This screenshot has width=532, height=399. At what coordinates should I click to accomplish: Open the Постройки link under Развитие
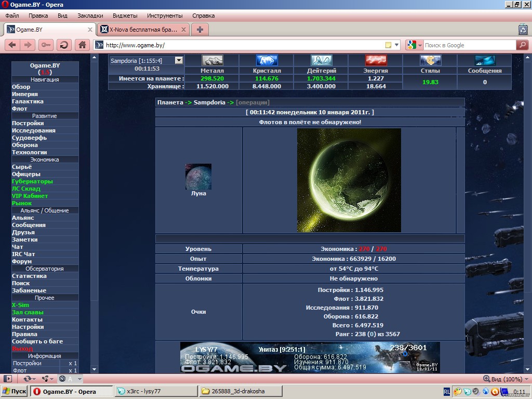tap(28, 123)
